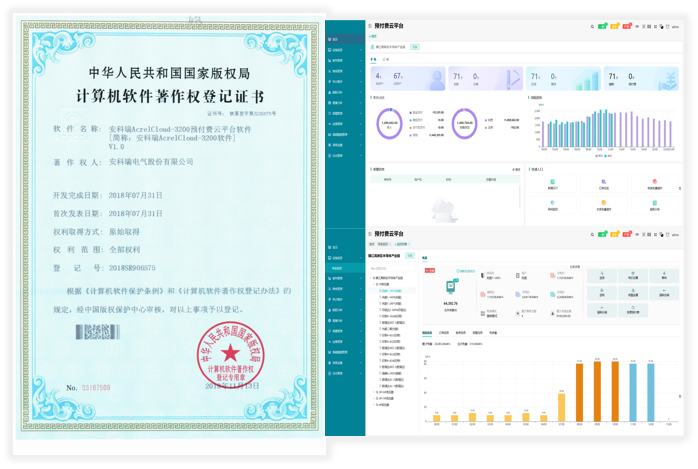Open yellow alert badge in upper dashboard header

click(x=615, y=26)
